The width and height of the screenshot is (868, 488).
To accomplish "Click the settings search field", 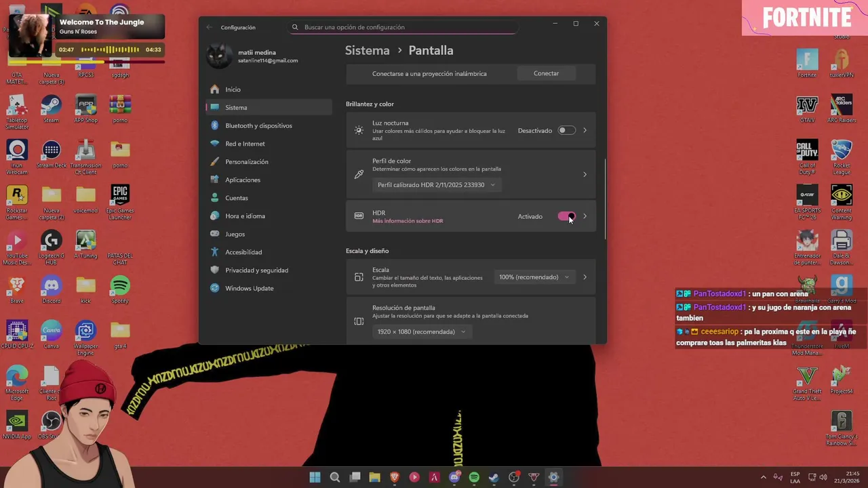I will pos(403,27).
